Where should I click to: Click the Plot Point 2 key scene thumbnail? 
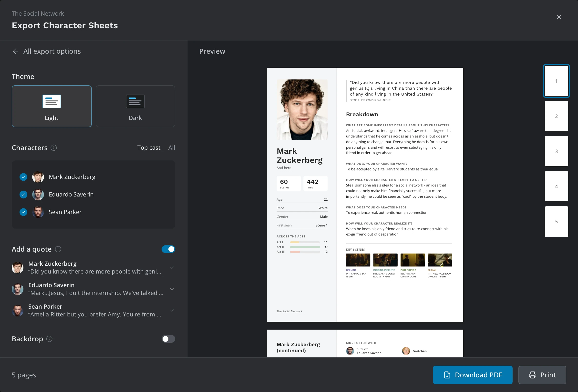(412, 260)
